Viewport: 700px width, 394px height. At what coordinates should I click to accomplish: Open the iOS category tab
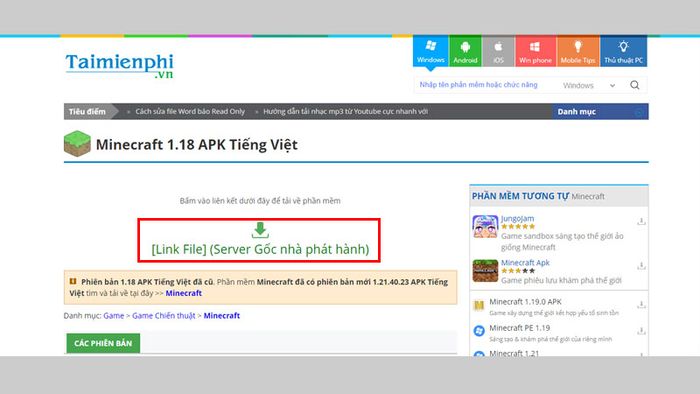(x=498, y=51)
